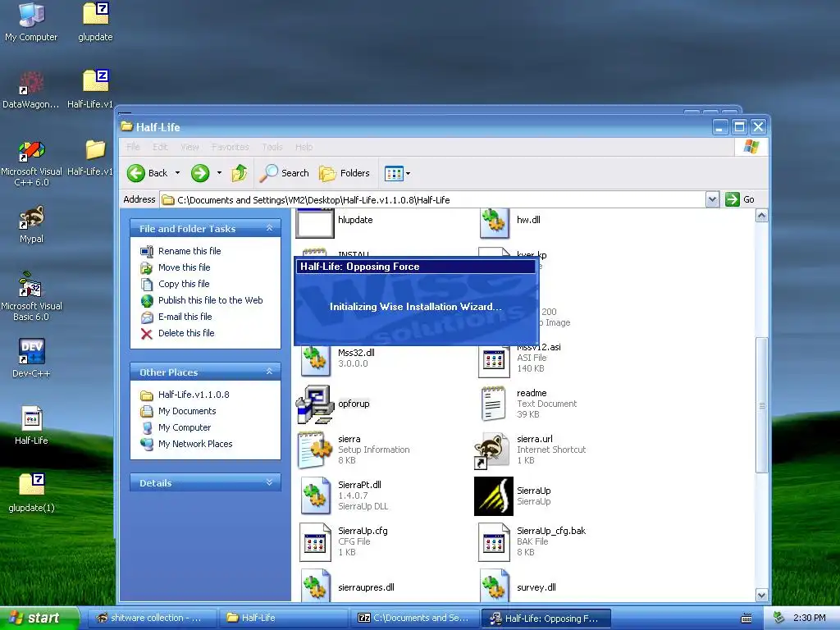Click the Tools menu
Image resolution: width=840 pixels, height=630 pixels.
pyautogui.click(x=272, y=147)
